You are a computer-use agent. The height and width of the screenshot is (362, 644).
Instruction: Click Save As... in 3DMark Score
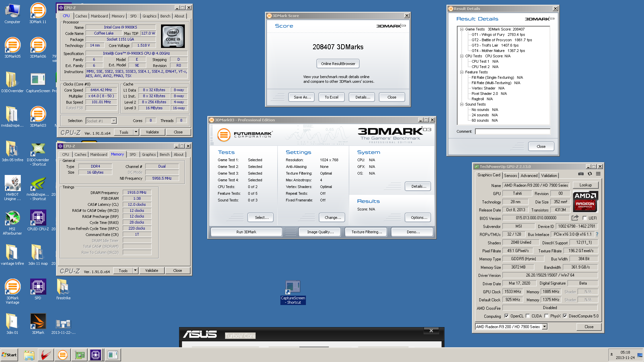click(302, 97)
